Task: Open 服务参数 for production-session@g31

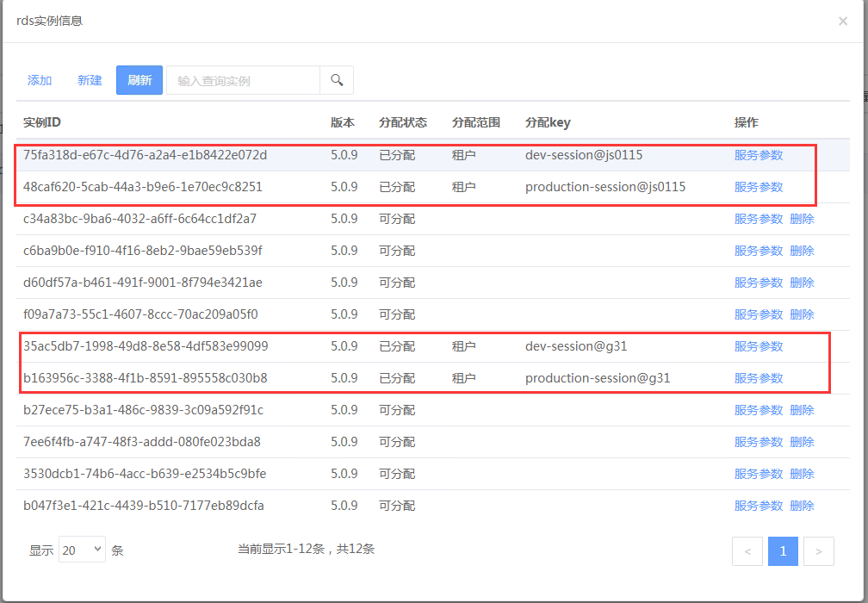Action: [x=759, y=378]
